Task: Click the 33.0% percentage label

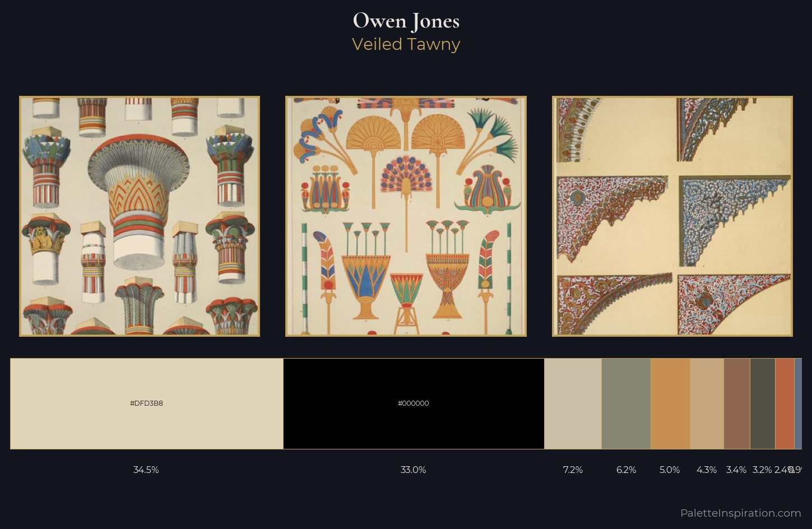Action: click(414, 470)
